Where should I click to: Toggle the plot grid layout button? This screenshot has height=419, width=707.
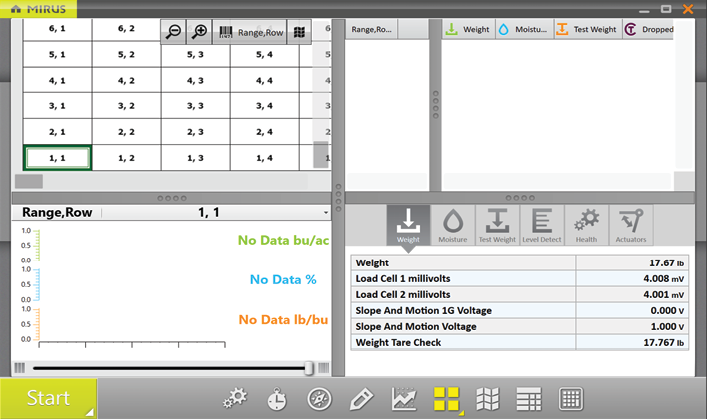click(300, 32)
